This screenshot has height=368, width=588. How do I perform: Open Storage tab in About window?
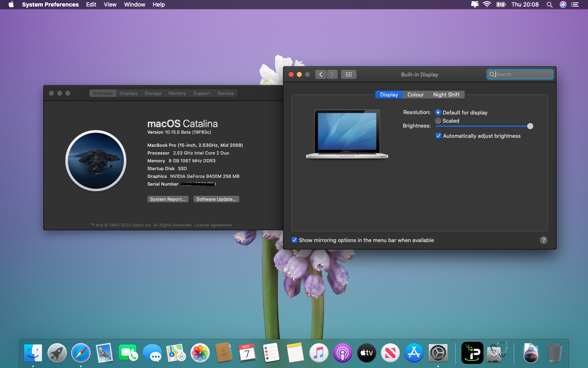coord(153,93)
